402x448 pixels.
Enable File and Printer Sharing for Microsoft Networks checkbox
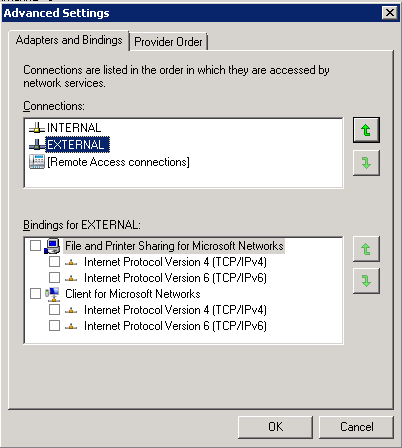(x=35, y=246)
